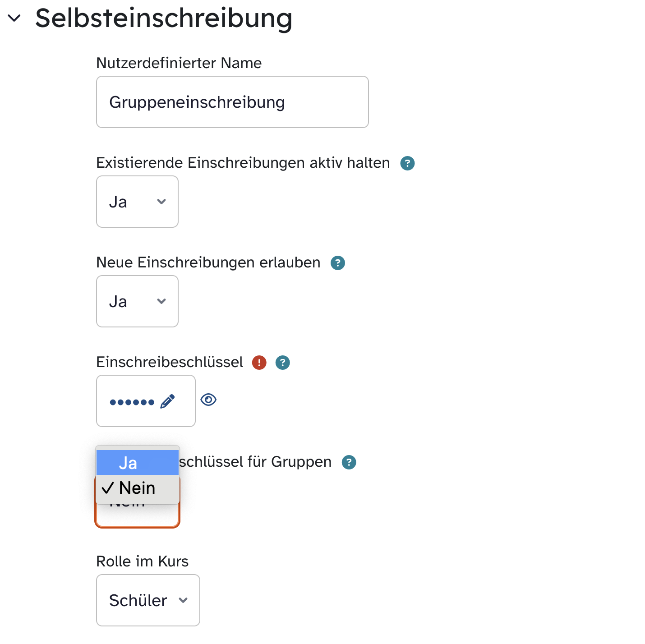Click the pencil icon to edit enrolment key

(168, 401)
